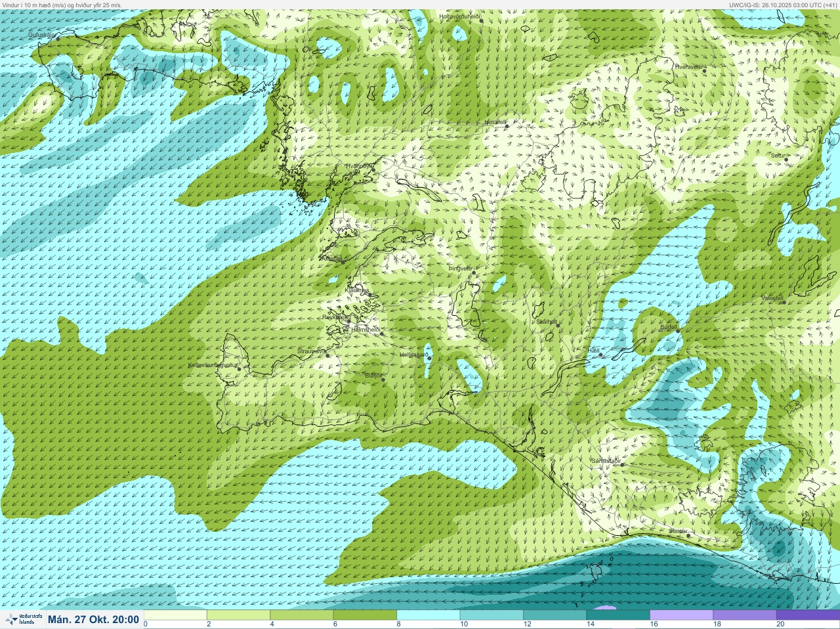Select the 2–4 m/s light green swatch
The height and width of the screenshot is (629, 840).
[x=238, y=615]
